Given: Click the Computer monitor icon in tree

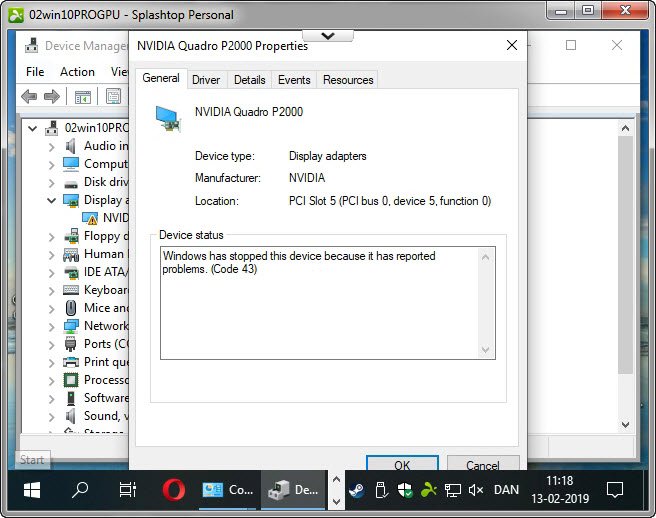Looking at the screenshot, I should pyautogui.click(x=71, y=164).
